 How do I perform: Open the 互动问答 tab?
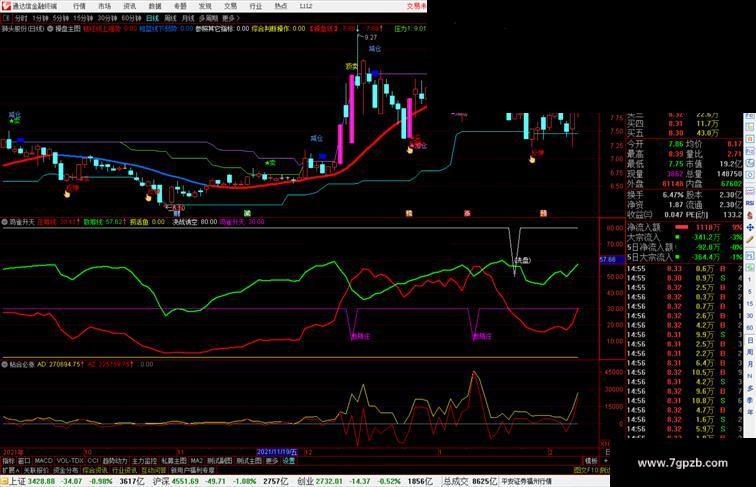click(x=154, y=470)
